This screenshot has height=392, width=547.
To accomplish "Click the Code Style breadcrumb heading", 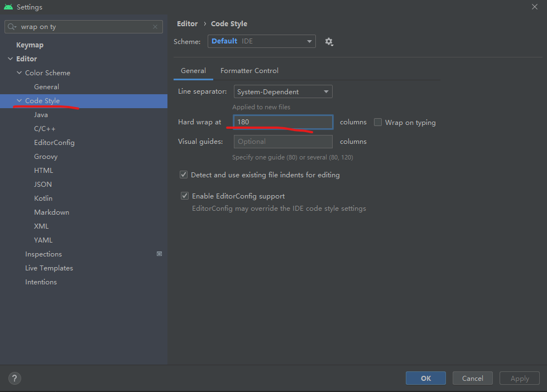I will (229, 23).
